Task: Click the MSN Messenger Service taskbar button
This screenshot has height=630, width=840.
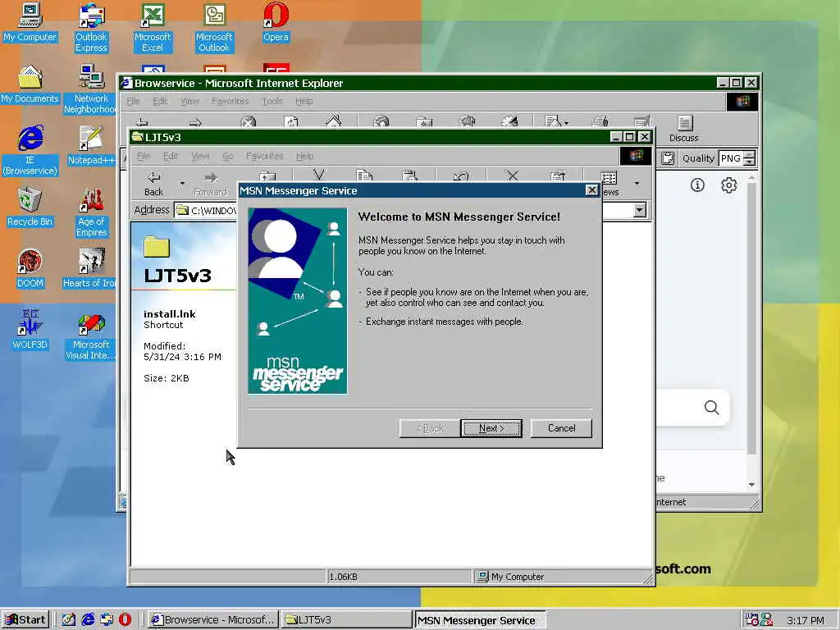Action: 479,620
